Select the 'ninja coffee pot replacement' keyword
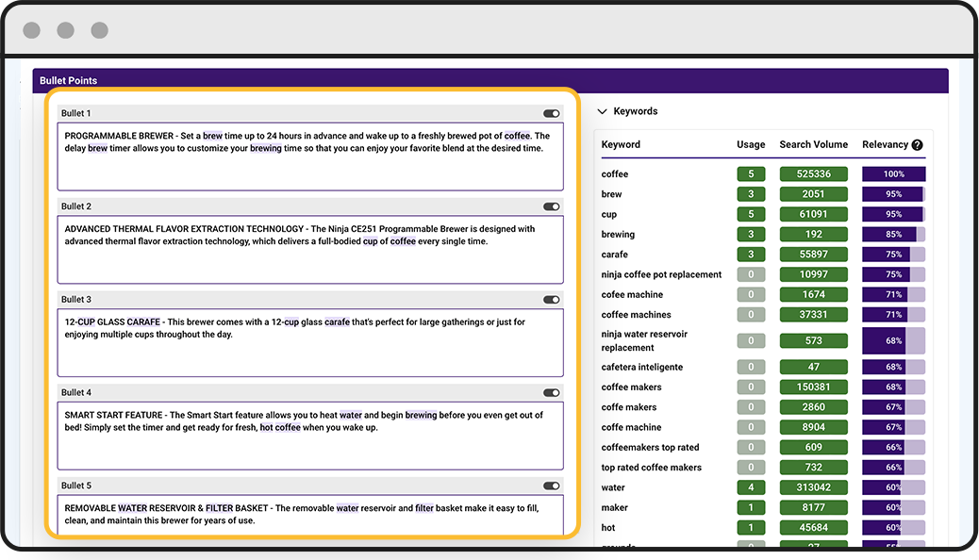This screenshot has width=979, height=560. tap(661, 274)
